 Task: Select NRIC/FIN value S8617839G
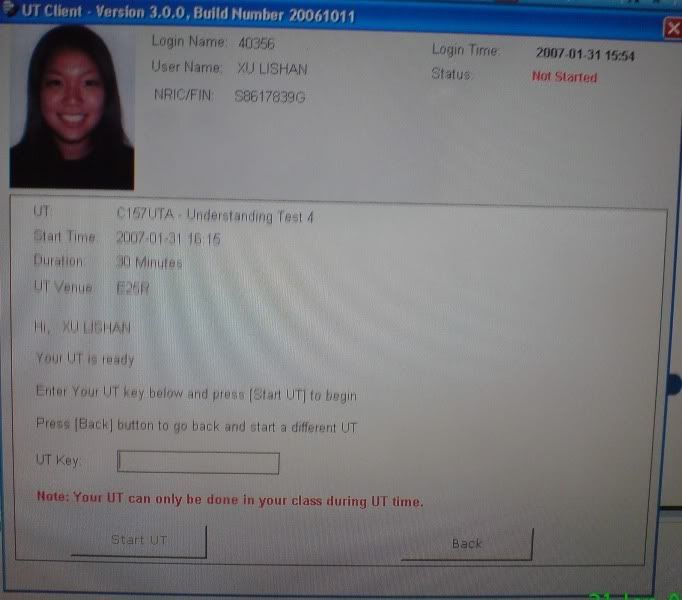tap(270, 96)
